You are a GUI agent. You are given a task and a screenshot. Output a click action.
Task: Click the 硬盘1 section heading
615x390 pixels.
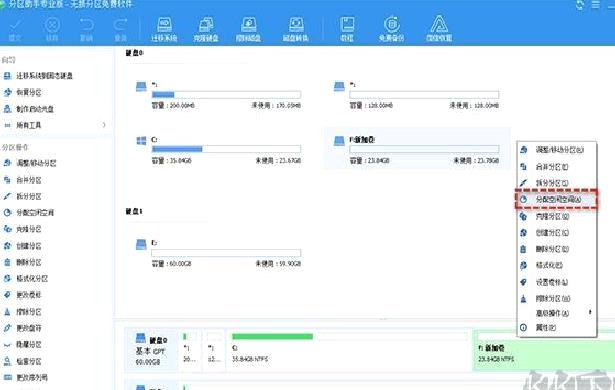134,211
